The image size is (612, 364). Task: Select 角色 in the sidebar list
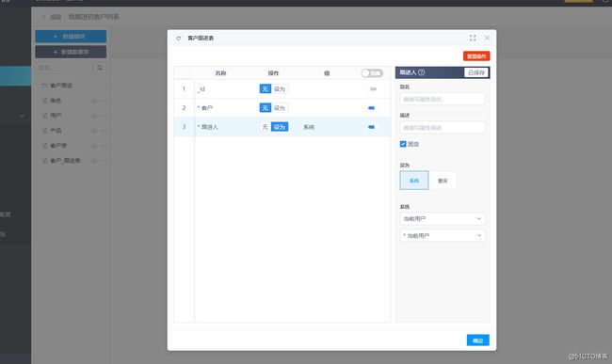tap(56, 101)
